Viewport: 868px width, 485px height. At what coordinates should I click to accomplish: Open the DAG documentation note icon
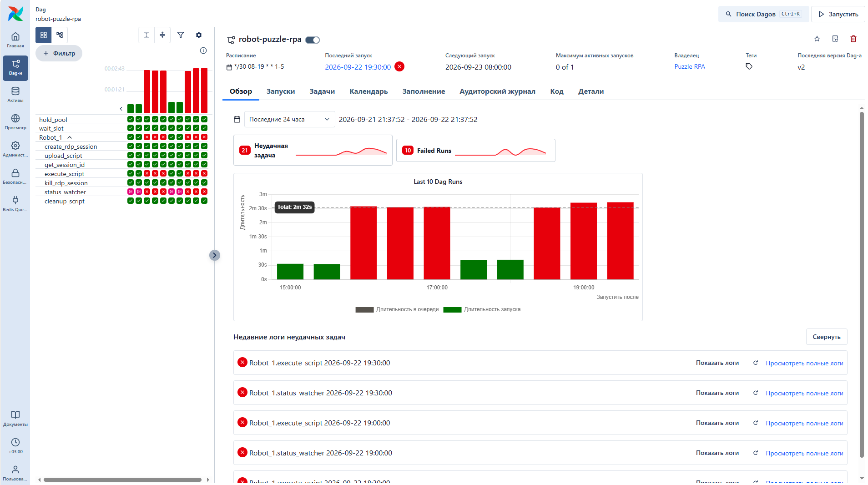tap(835, 39)
